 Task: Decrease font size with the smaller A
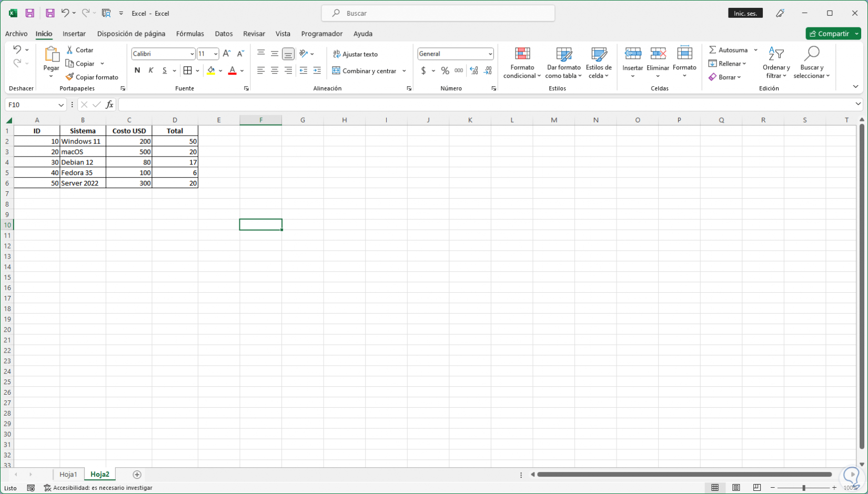click(240, 54)
